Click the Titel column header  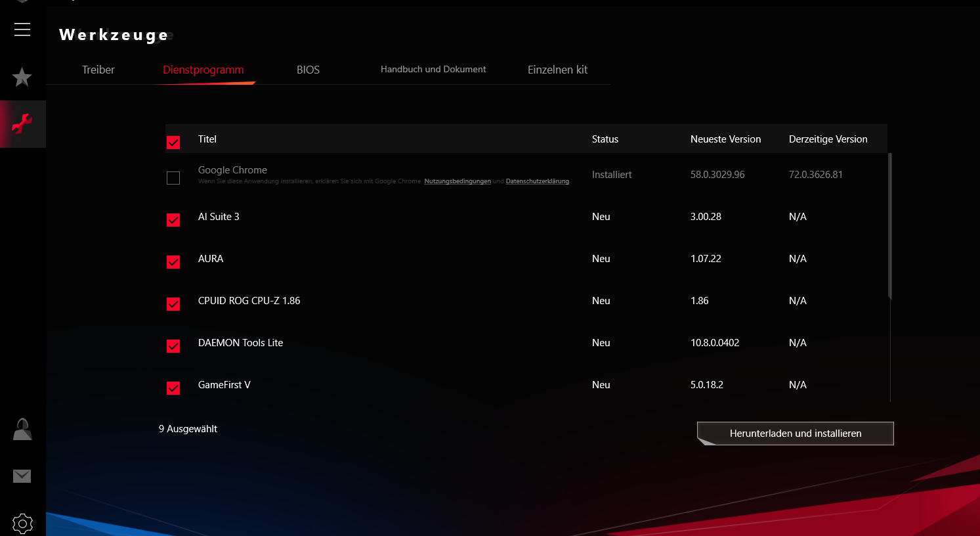(207, 139)
